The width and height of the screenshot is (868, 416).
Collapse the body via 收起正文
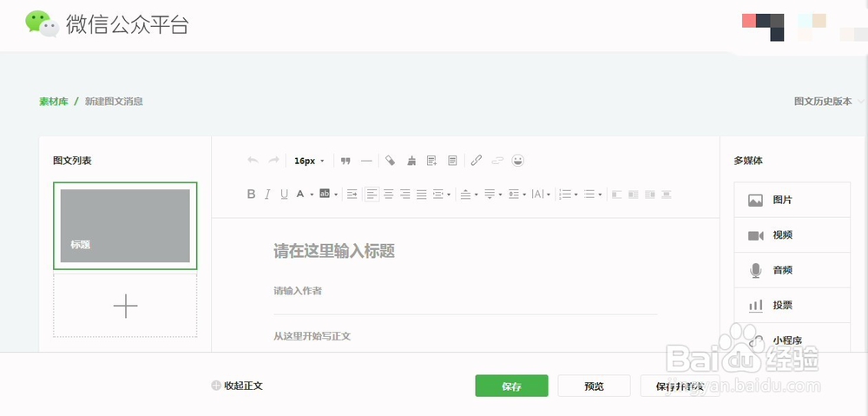237,386
